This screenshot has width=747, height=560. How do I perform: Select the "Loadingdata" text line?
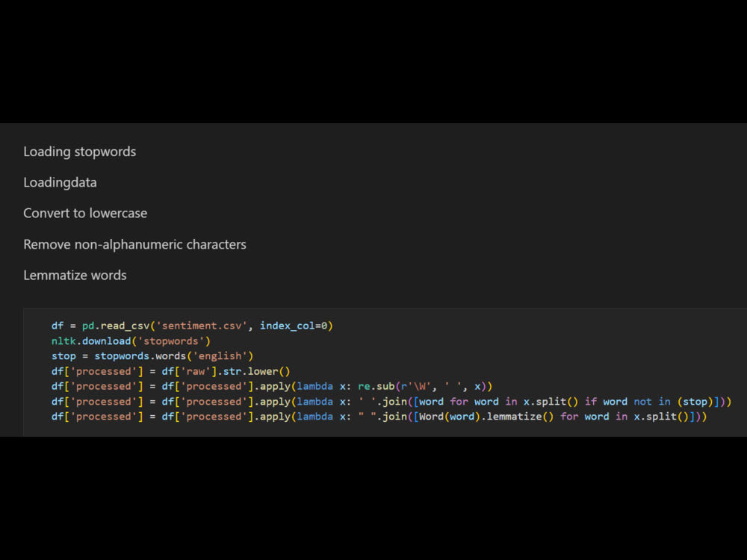click(60, 182)
